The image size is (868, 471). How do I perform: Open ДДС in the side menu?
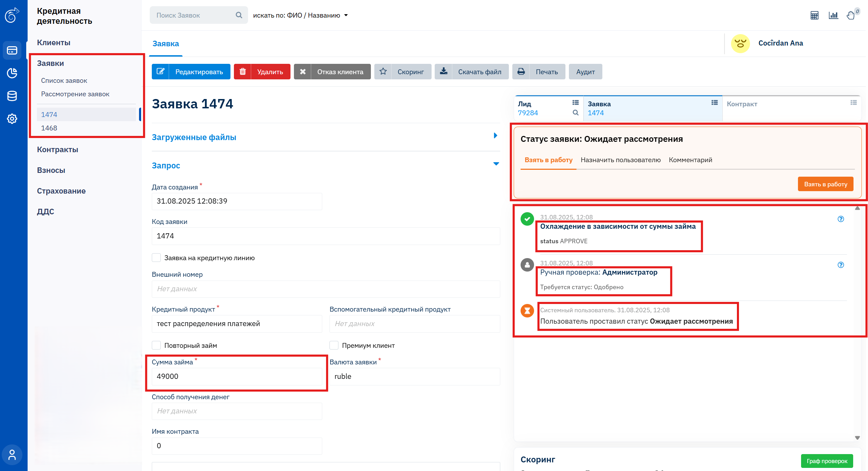46,211
